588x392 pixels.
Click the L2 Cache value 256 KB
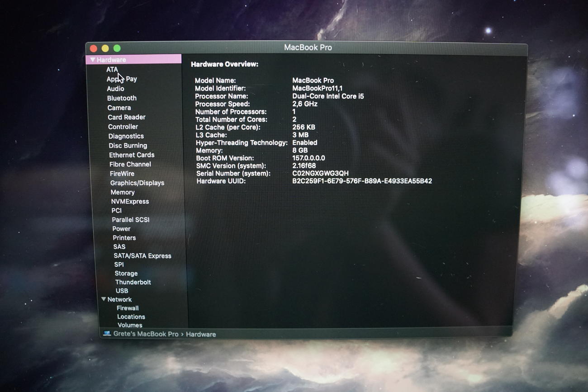pos(303,127)
